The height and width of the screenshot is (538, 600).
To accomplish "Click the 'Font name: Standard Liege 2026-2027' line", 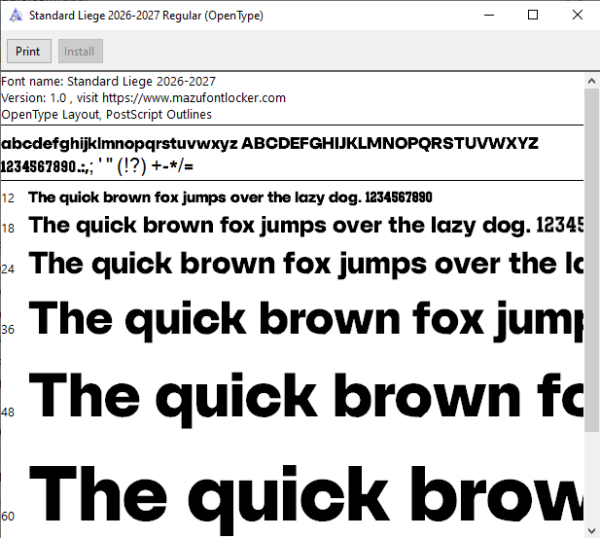I will [x=108, y=82].
